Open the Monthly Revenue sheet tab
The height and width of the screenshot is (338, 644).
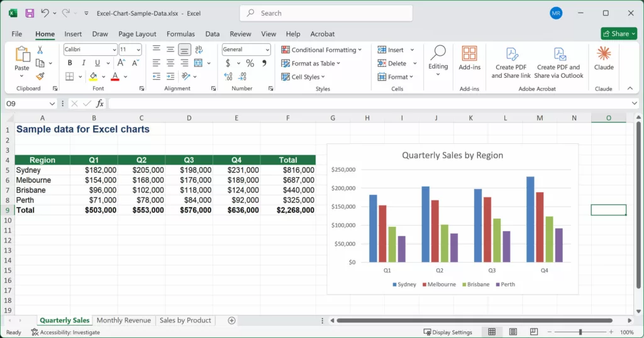(x=124, y=320)
